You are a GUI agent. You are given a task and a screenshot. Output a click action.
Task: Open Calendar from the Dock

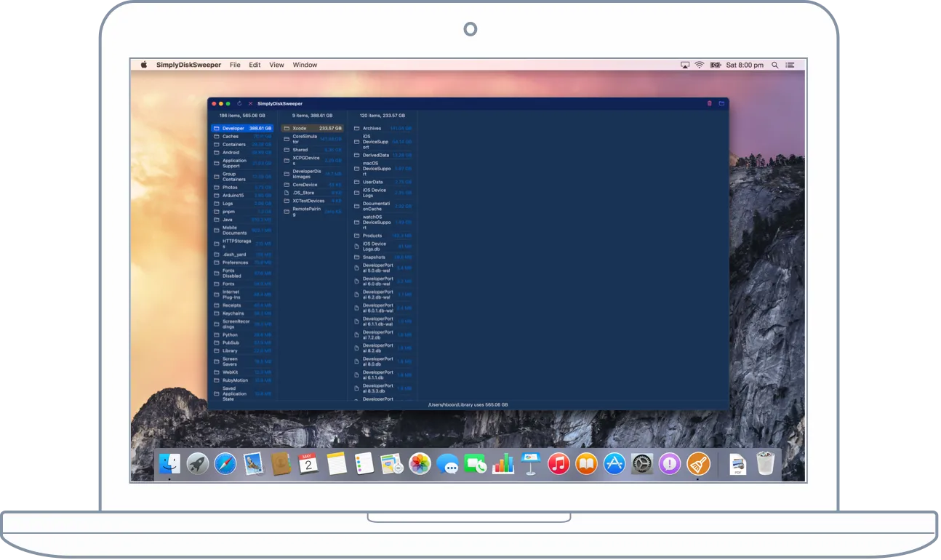[308, 463]
